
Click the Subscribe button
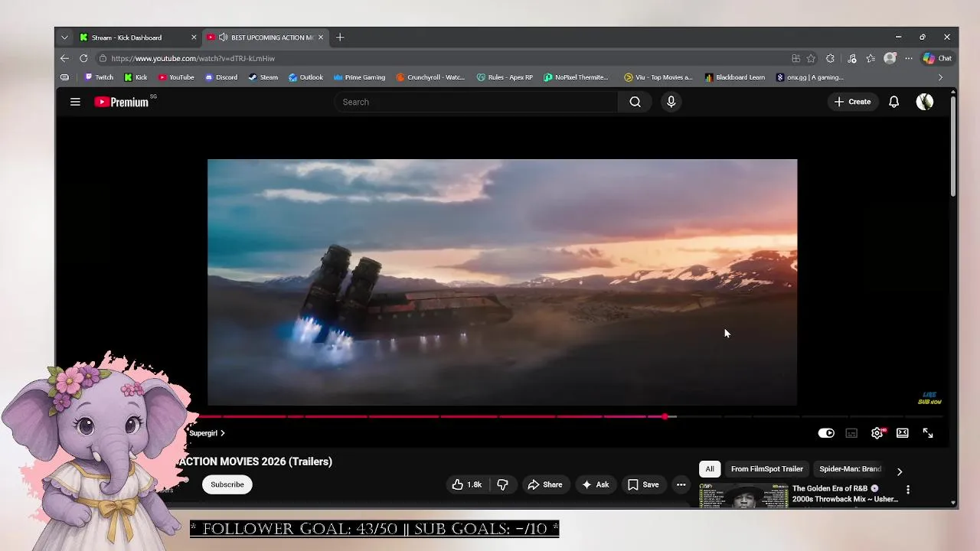227,484
